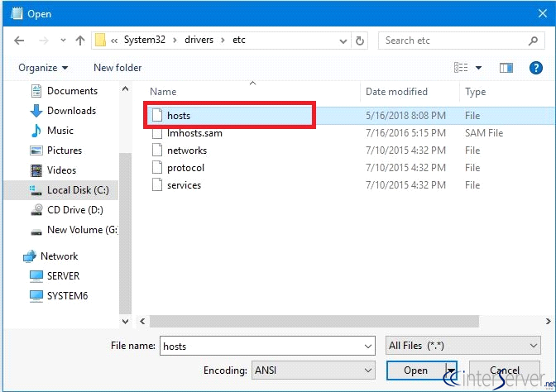Click the protocol file icon
Viewport: 556px width, 392px height.
(157, 167)
